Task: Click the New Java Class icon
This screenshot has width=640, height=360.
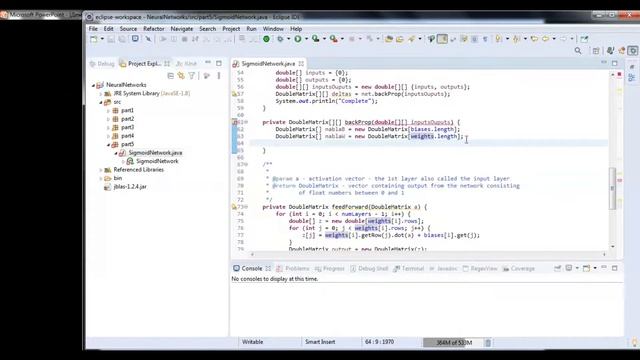Action: pyautogui.click(x=400, y=39)
